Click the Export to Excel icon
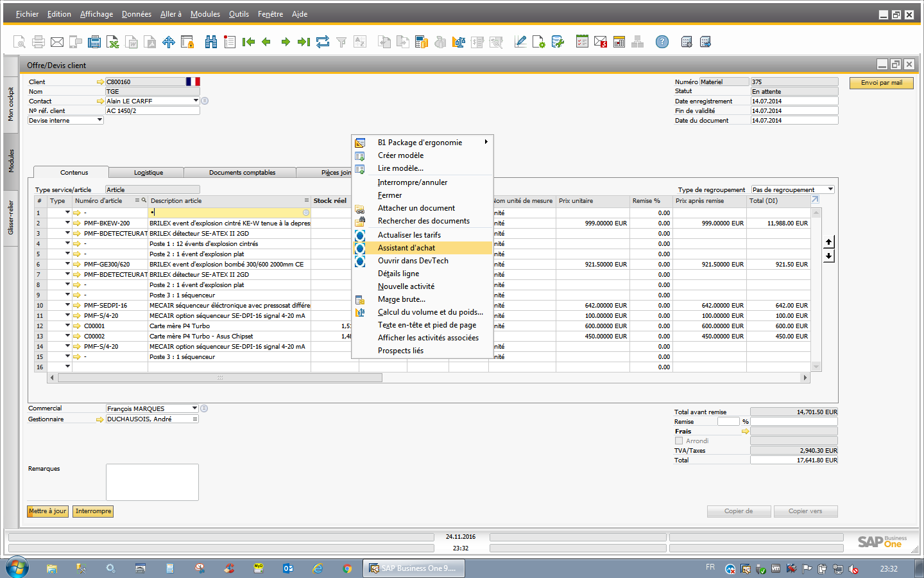The image size is (924, 578). [x=113, y=42]
